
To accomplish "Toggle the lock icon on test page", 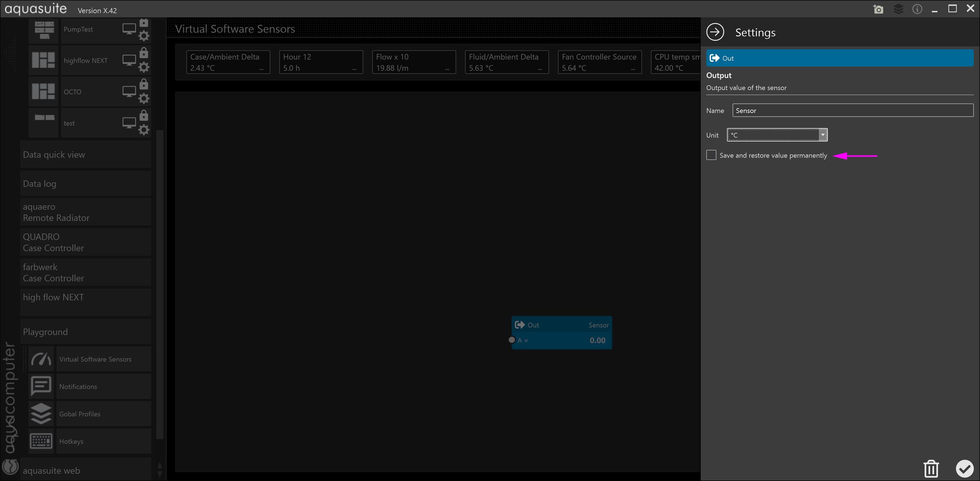I will 144,115.
